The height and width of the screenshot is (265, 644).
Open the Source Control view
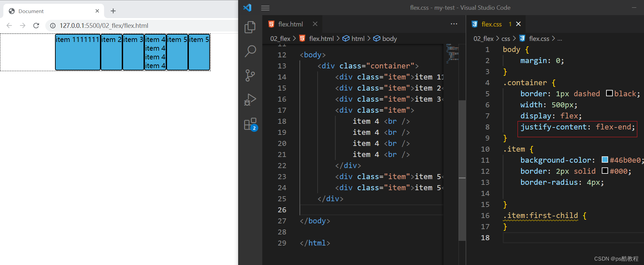pos(250,75)
